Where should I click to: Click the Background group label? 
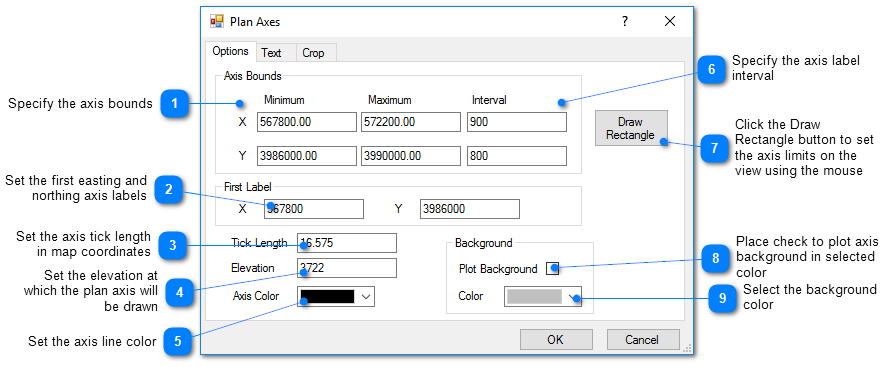483,243
